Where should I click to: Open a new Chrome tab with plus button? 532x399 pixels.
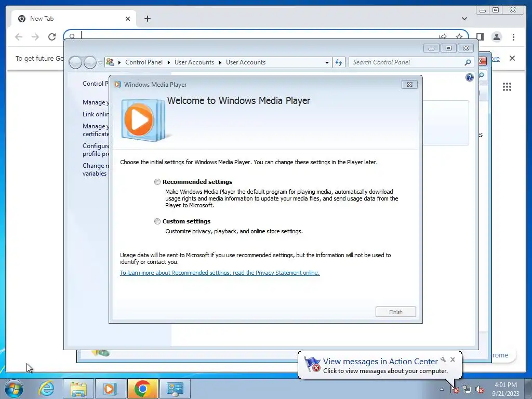[147, 19]
